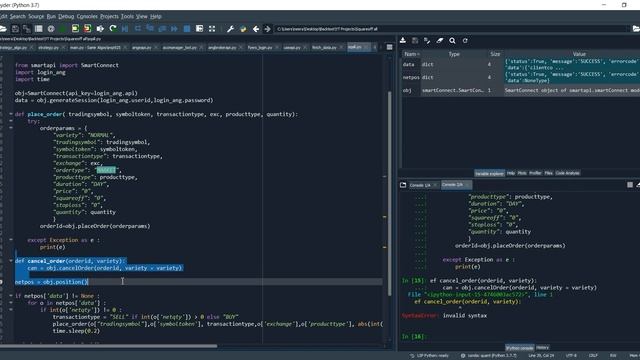Click the console tabs browse folder icon
640x360 pixels.
coord(403,185)
